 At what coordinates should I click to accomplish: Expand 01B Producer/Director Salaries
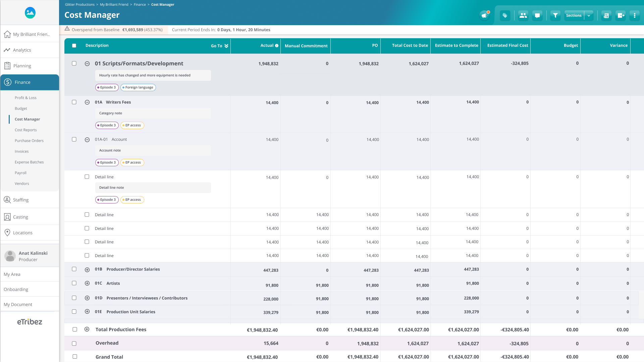click(87, 270)
